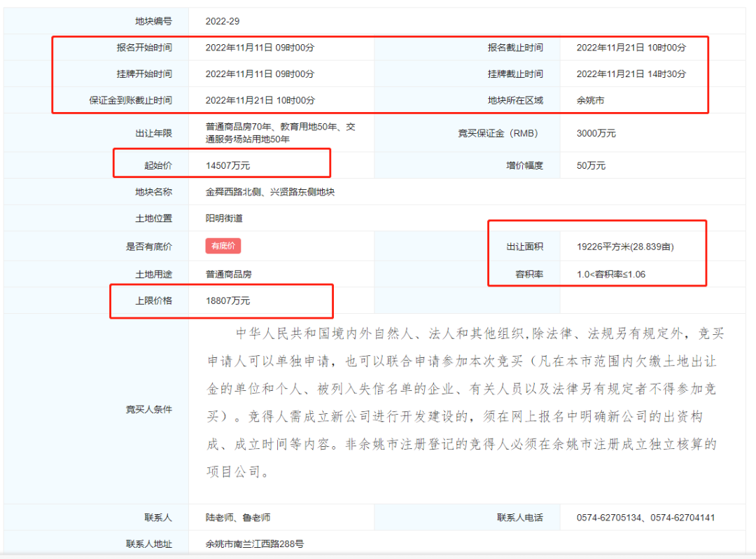Viewport: 756px width, 559px height.
Task: Select the land number value 2022-29
Action: click(223, 21)
